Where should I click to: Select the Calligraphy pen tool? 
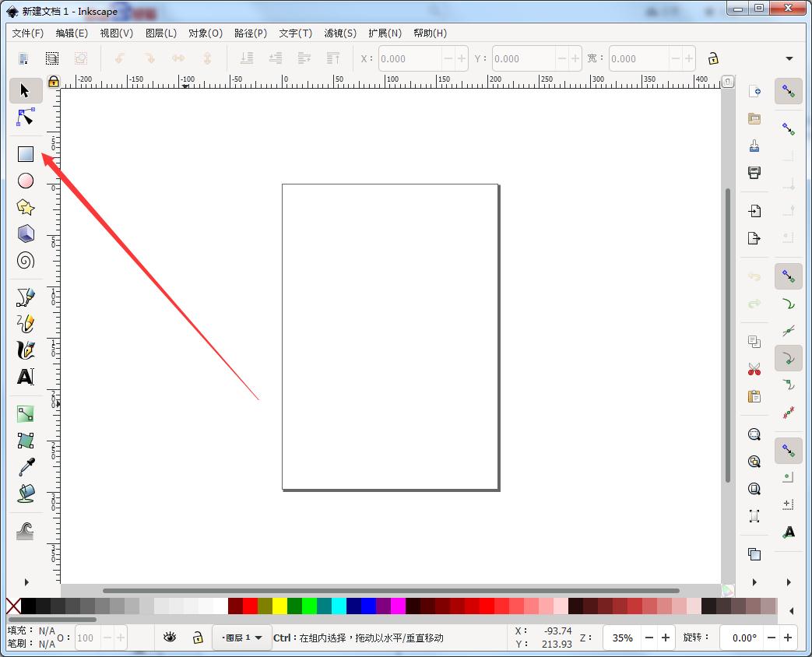(x=25, y=350)
